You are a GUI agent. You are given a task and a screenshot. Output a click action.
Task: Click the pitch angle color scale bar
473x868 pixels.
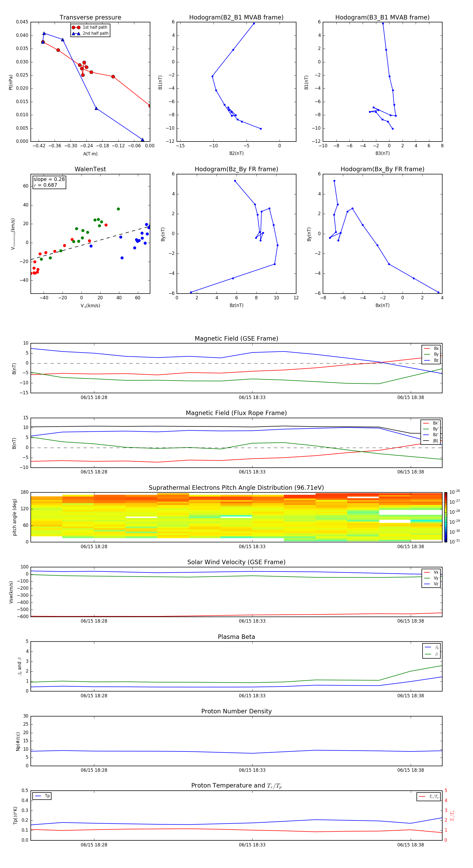coord(446,517)
